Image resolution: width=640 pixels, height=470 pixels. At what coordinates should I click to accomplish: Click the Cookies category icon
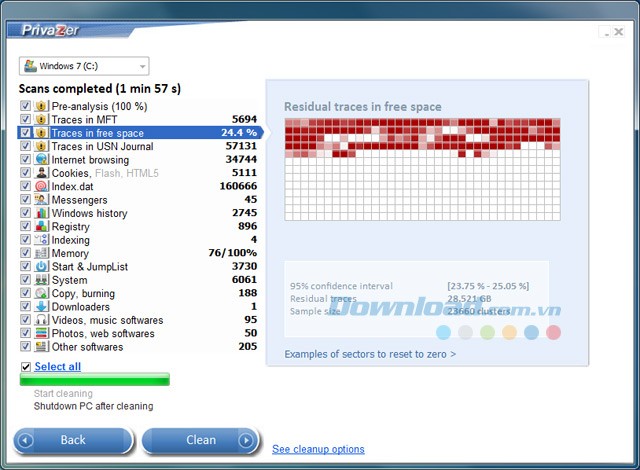coord(41,173)
